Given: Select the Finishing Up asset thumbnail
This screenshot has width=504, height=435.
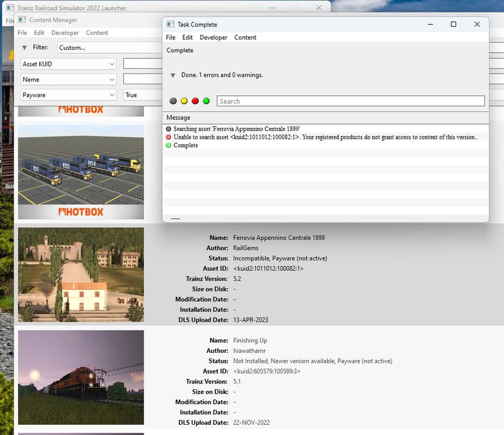Looking at the screenshot, I should pos(81,377).
